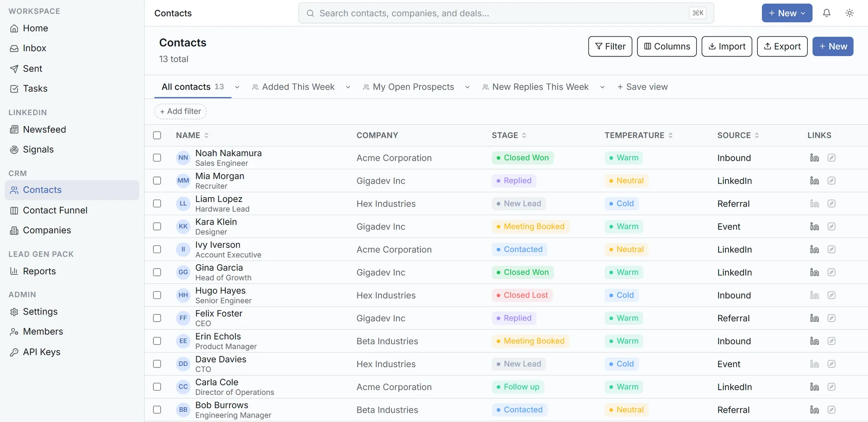Click the Export button
The width and height of the screenshot is (868, 422).
click(782, 46)
